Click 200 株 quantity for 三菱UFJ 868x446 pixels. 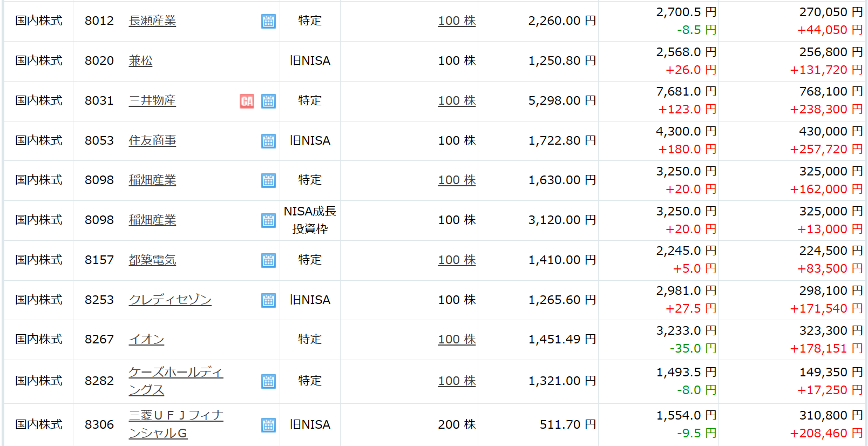point(457,424)
